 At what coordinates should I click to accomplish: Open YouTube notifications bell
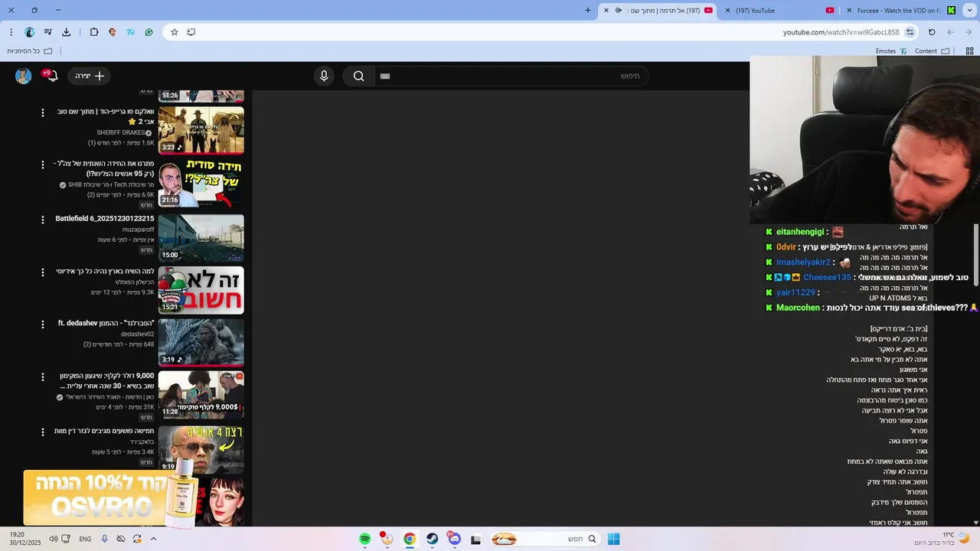coord(51,76)
